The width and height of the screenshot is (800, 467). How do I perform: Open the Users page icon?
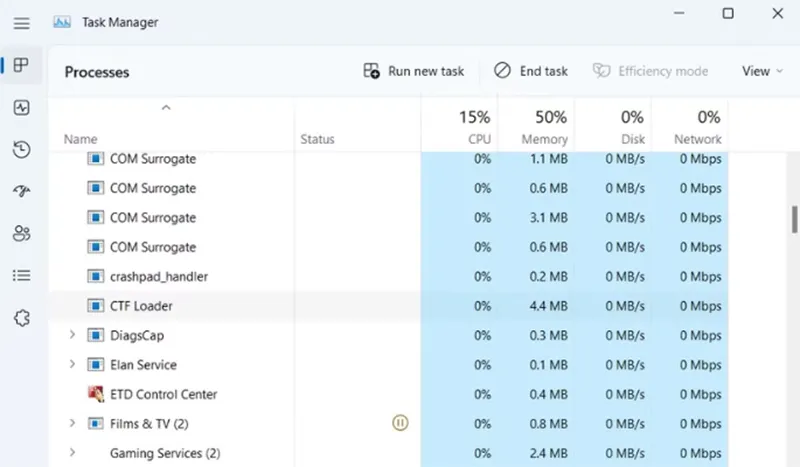(21, 233)
